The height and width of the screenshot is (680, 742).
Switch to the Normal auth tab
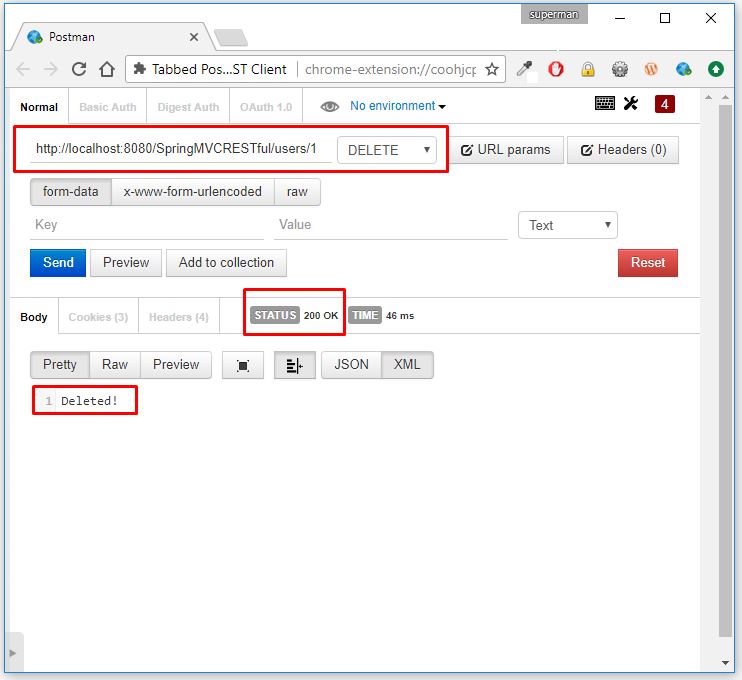39,107
